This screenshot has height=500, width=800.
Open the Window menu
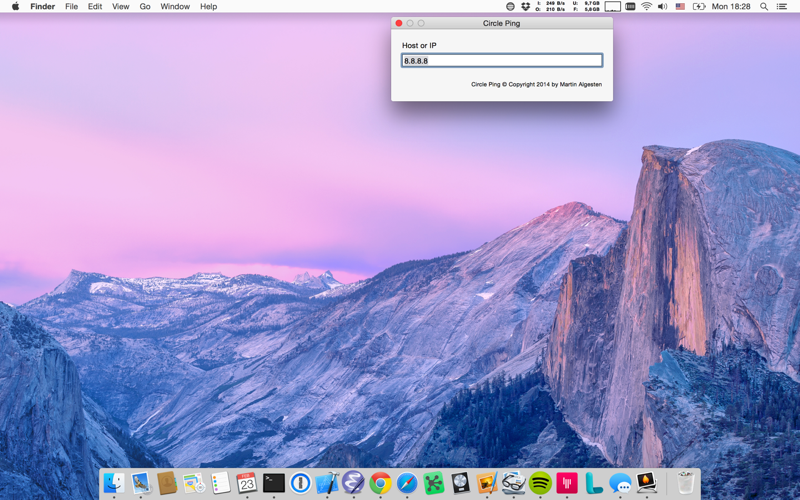175,7
